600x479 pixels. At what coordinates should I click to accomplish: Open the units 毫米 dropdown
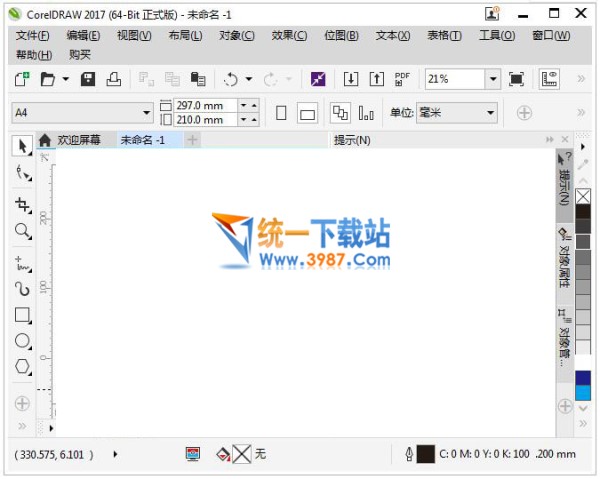[490, 113]
